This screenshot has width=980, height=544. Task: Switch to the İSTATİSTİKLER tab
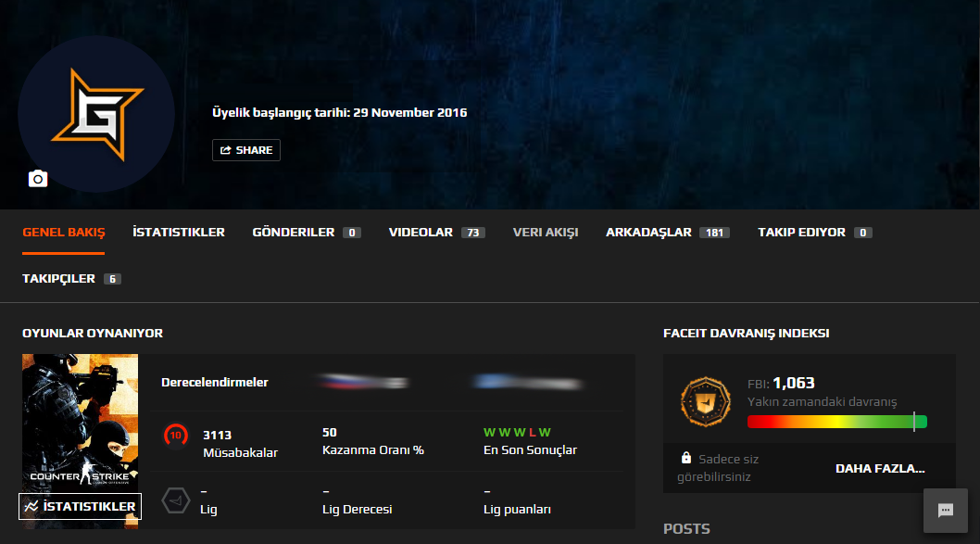point(179,233)
